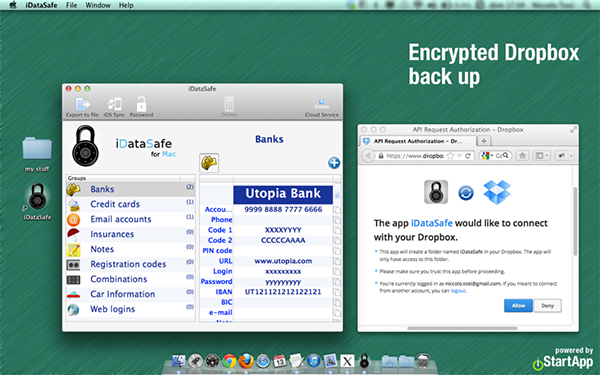Click the Firefox icon in the Dock
600x375 pixels.
pyautogui.click(x=246, y=361)
